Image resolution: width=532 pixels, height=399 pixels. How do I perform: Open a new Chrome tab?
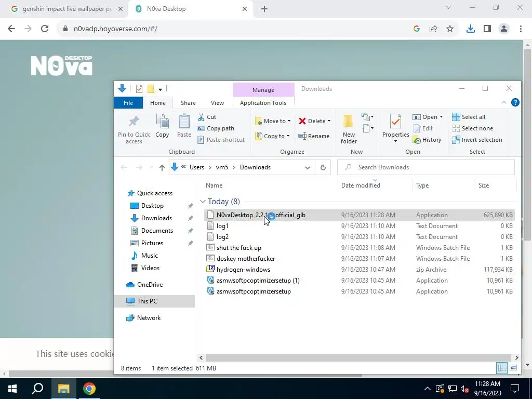pos(264,9)
